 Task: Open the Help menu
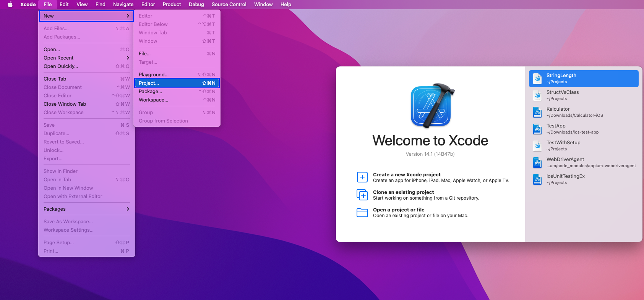click(x=286, y=5)
